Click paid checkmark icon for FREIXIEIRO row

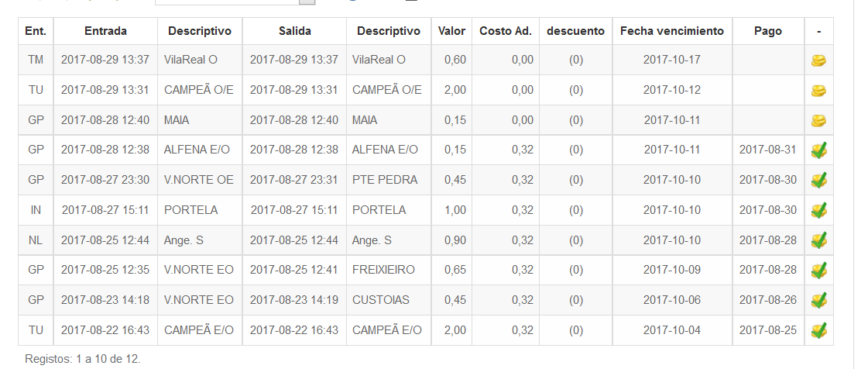point(818,270)
